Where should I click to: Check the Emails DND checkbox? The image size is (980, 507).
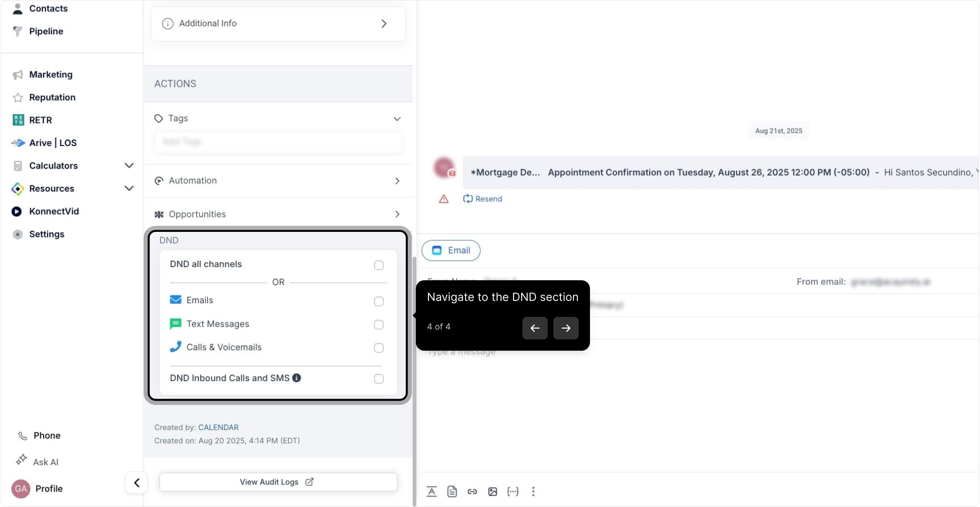click(379, 301)
